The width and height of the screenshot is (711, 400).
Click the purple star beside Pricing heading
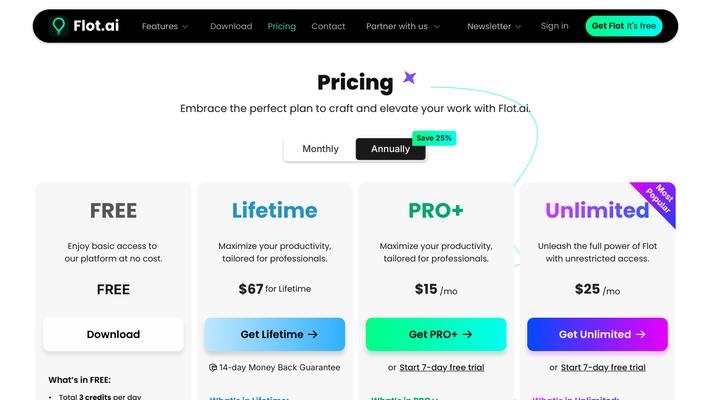(x=409, y=78)
